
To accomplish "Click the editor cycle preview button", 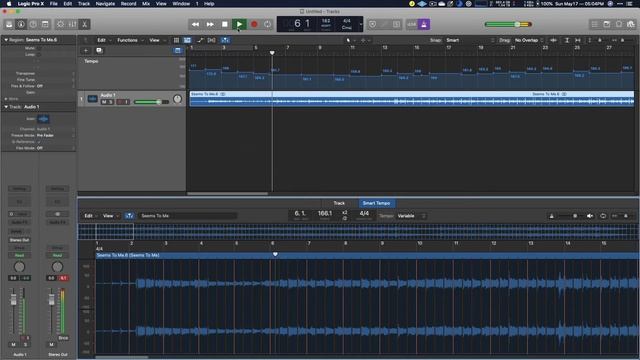I will [603, 216].
